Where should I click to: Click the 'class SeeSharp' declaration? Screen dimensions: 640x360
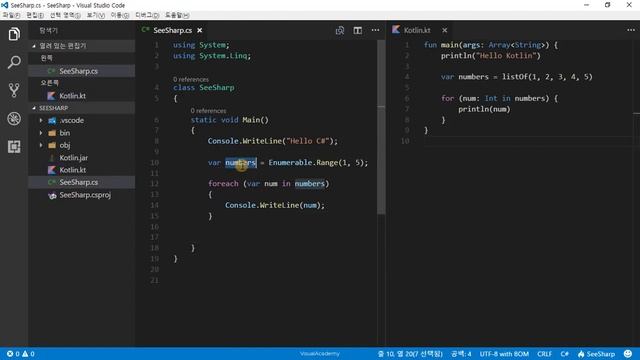point(204,87)
